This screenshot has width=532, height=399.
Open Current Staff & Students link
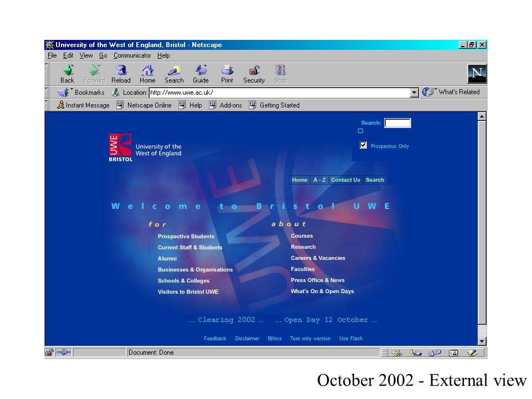point(190,247)
